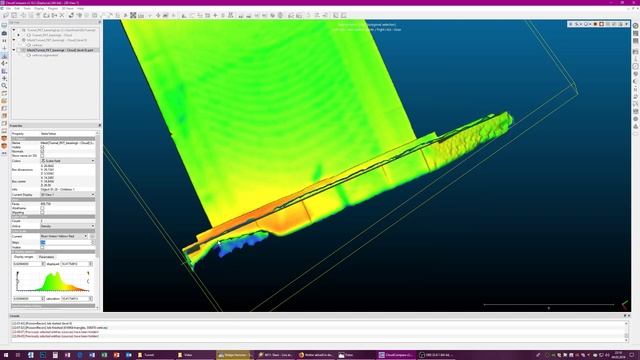Screen dimensions: 640x360
Task: Click the Task View icon on the taskbar
Action: point(18,355)
